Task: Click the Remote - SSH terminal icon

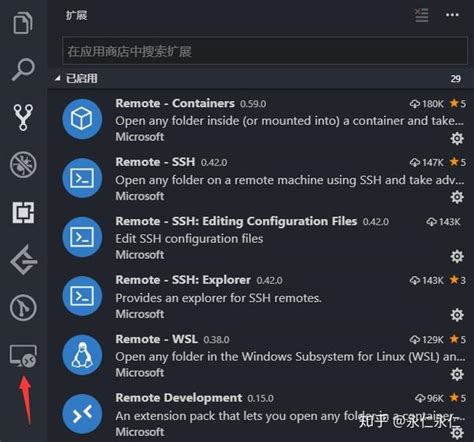Action: coord(82,178)
